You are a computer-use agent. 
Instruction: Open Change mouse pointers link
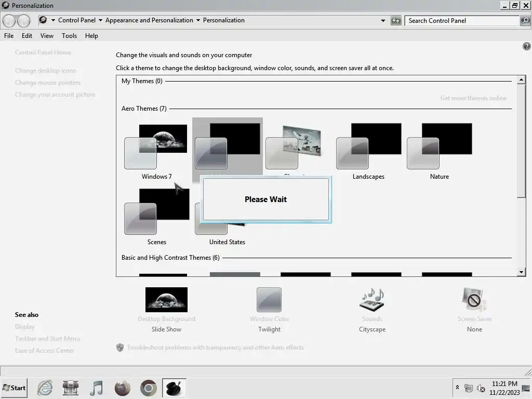pos(48,83)
